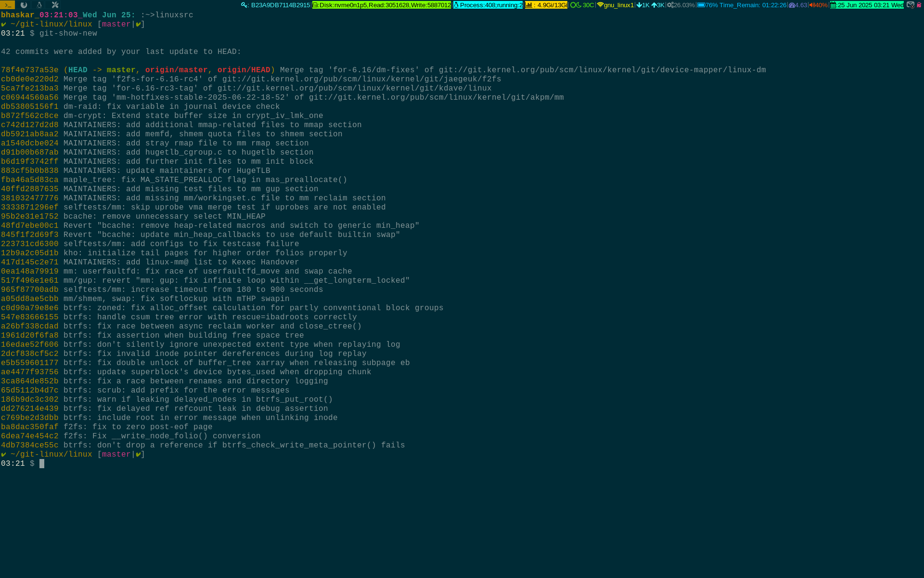924x578 pixels.
Task: Click the Time_Remain 01:22:26 battery text
Action: (x=753, y=5)
